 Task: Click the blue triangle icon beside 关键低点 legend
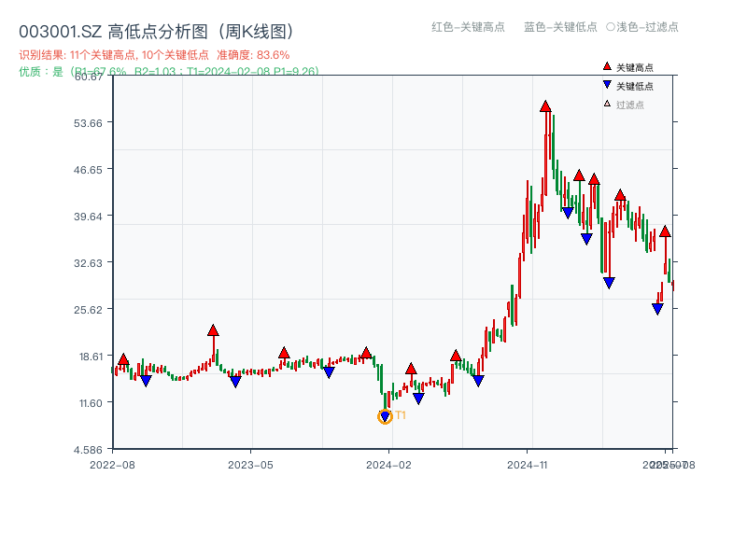pyautogui.click(x=607, y=85)
